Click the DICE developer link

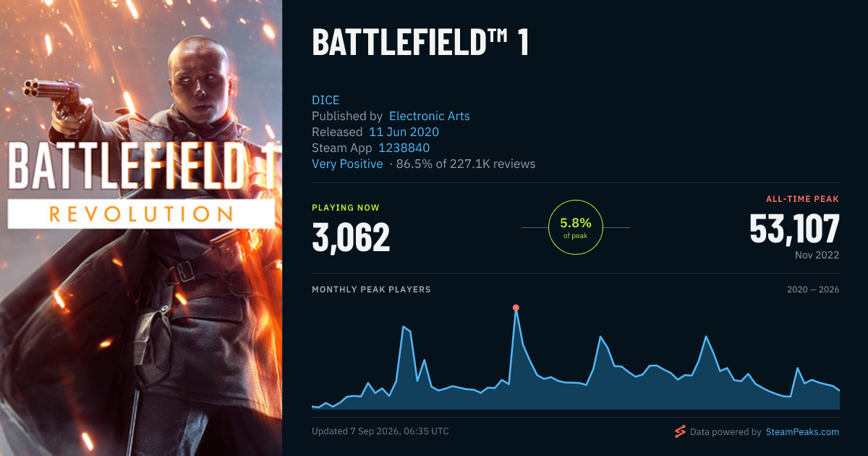click(325, 100)
